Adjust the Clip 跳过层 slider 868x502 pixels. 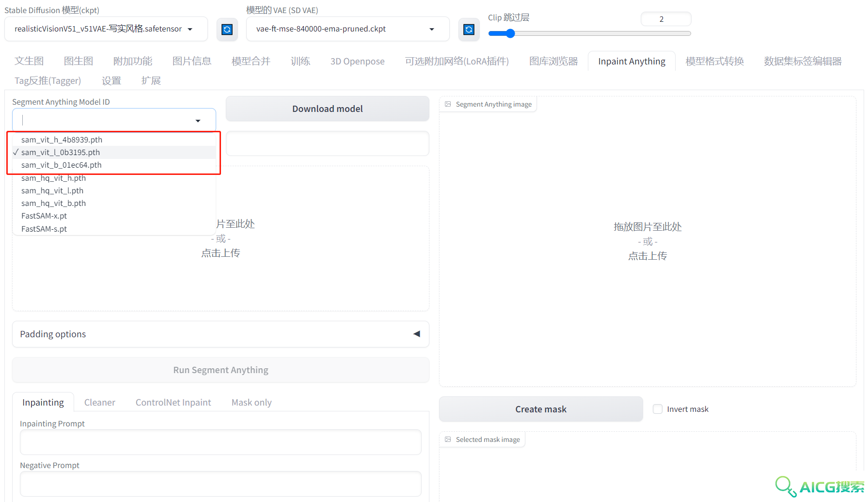click(x=590, y=33)
